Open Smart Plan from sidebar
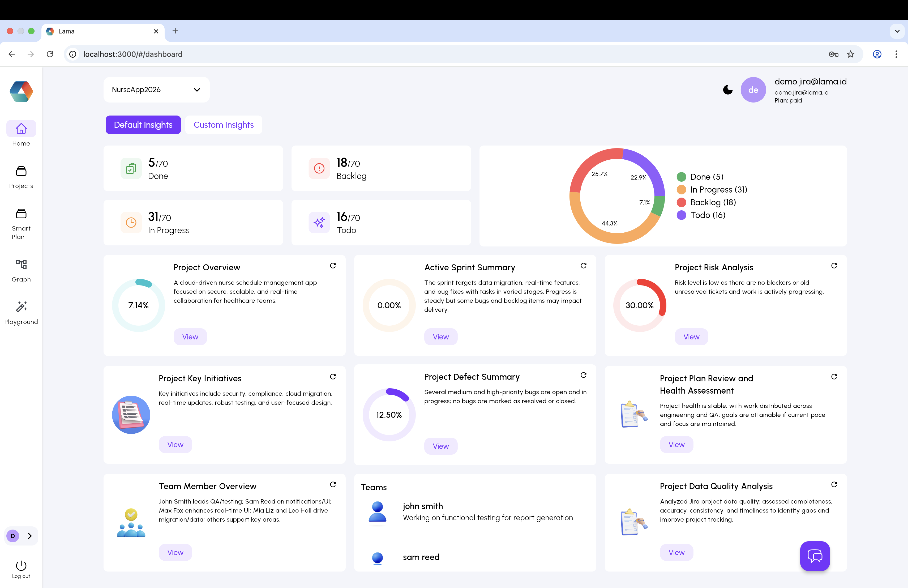 pyautogui.click(x=21, y=214)
